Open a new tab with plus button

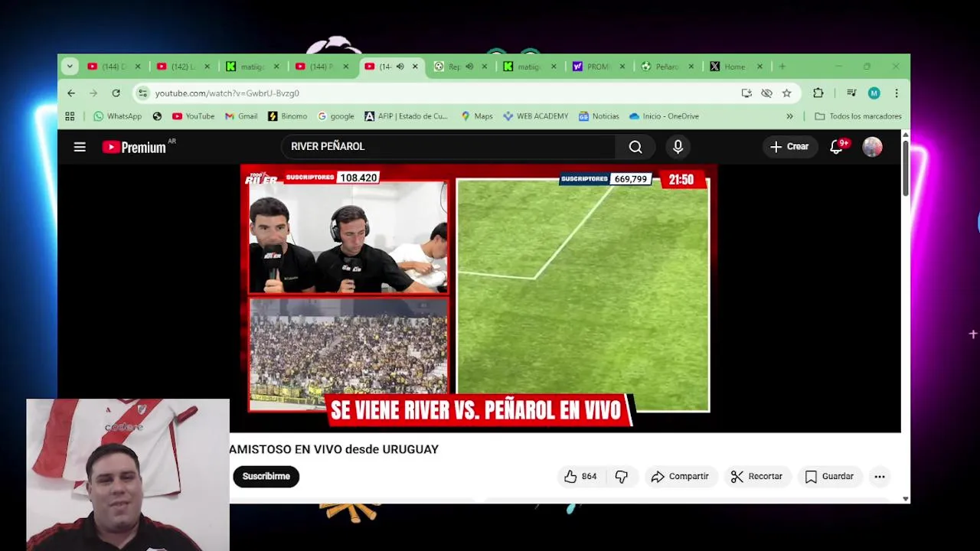pos(782,67)
